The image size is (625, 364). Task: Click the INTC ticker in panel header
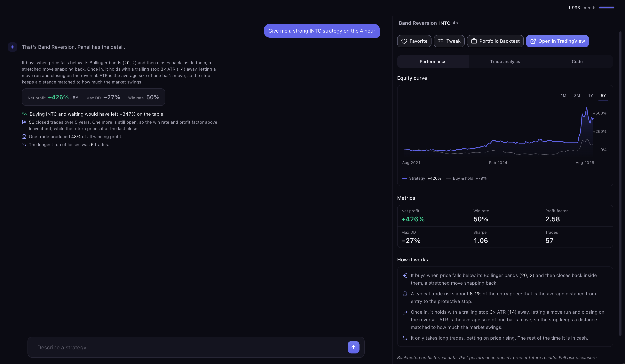click(x=444, y=23)
